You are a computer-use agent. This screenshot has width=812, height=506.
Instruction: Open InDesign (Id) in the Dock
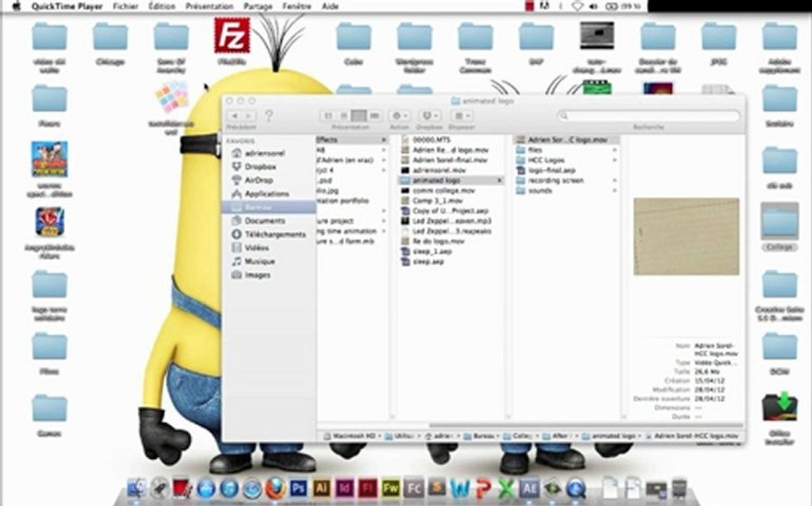[344, 488]
